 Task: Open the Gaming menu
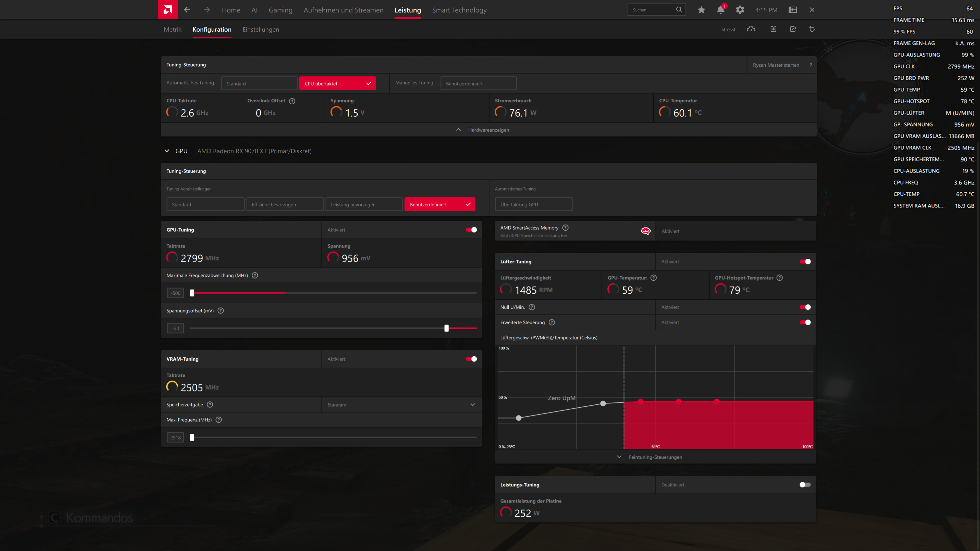coord(280,10)
